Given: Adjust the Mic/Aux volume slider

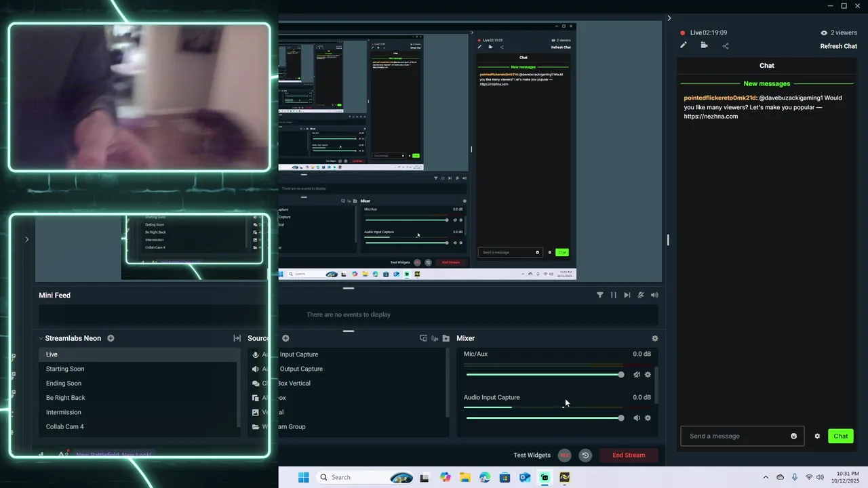Looking at the screenshot, I should click(x=545, y=375).
